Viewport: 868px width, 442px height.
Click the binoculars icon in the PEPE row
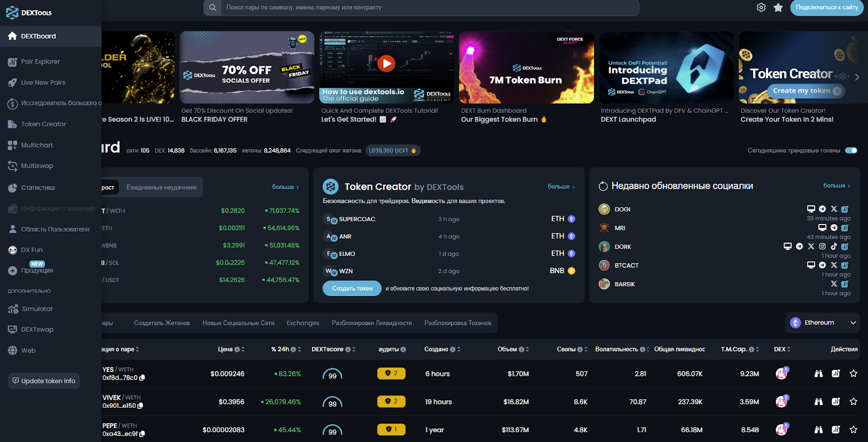coord(819,430)
